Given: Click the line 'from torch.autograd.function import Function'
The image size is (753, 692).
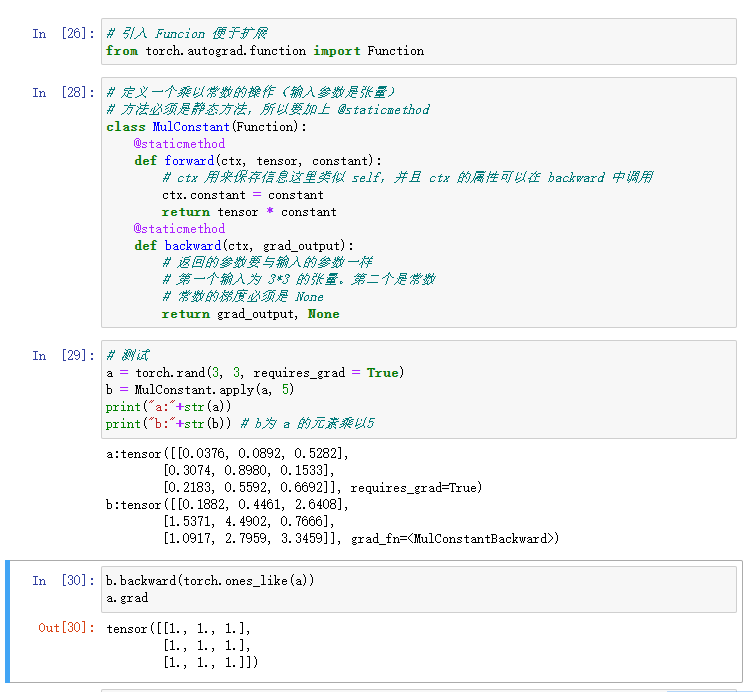Looking at the screenshot, I should (265, 51).
